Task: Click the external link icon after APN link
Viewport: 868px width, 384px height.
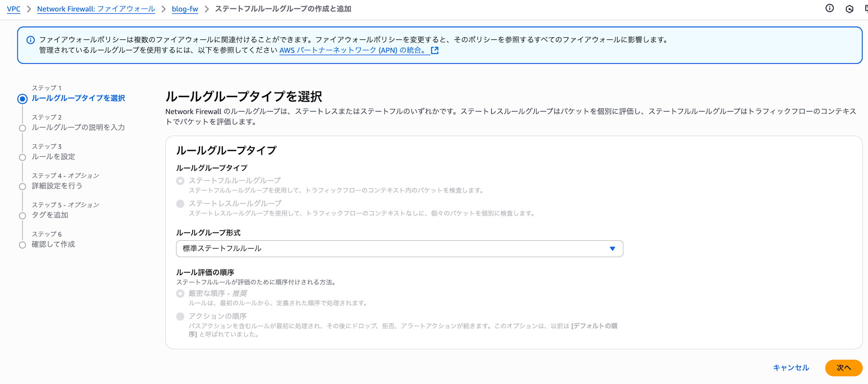Action: (x=434, y=50)
